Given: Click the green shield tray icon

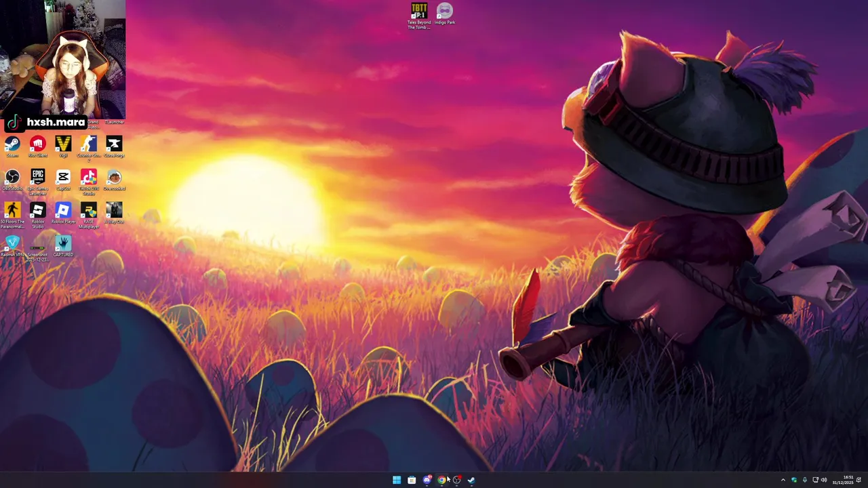Looking at the screenshot, I should pyautogui.click(x=794, y=480).
